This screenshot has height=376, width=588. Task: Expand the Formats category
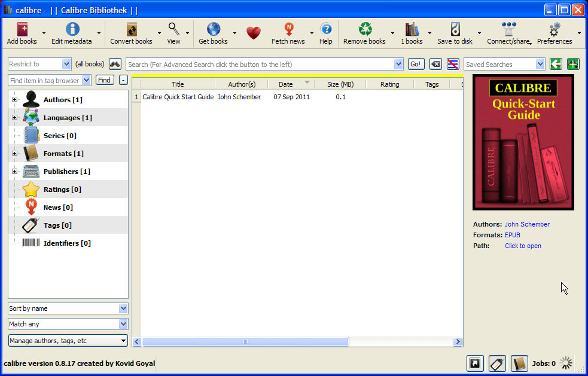[14, 153]
